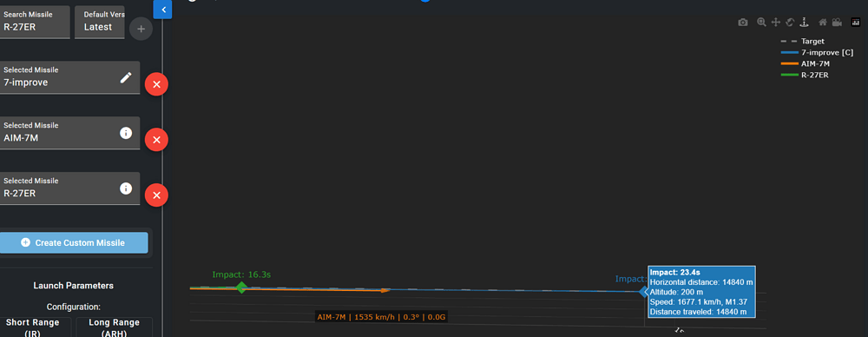Toggle 7-improve [C] trace in legend

(817, 53)
